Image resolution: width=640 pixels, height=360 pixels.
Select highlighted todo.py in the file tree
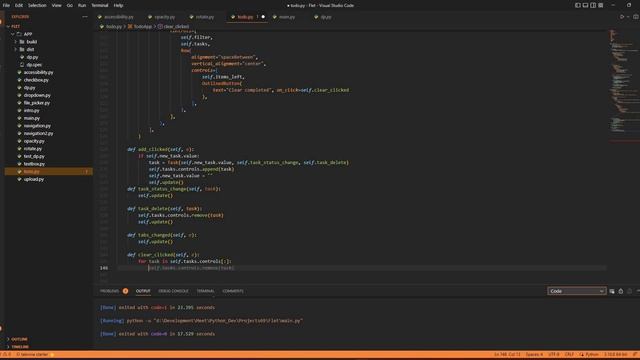pos(49,172)
